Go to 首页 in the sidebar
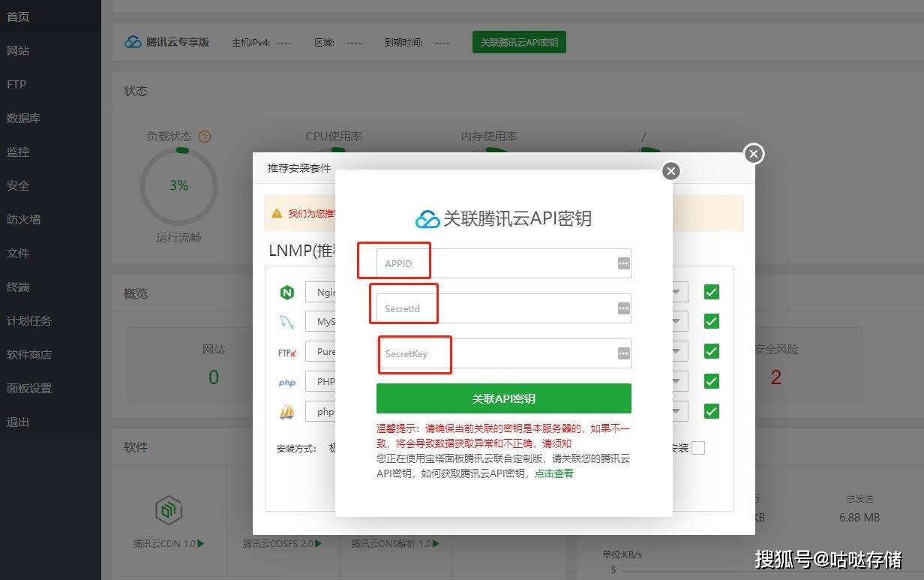The height and width of the screenshot is (580, 924). pos(50,17)
